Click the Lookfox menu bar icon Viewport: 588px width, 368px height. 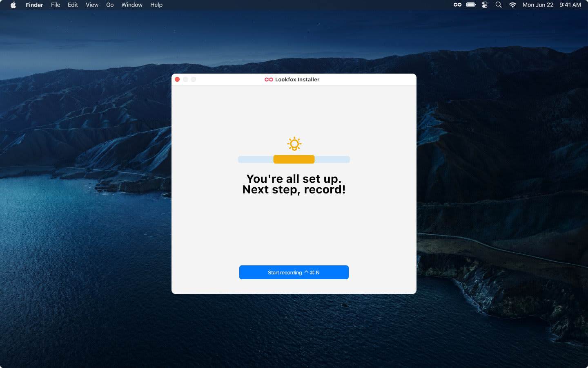(x=457, y=5)
